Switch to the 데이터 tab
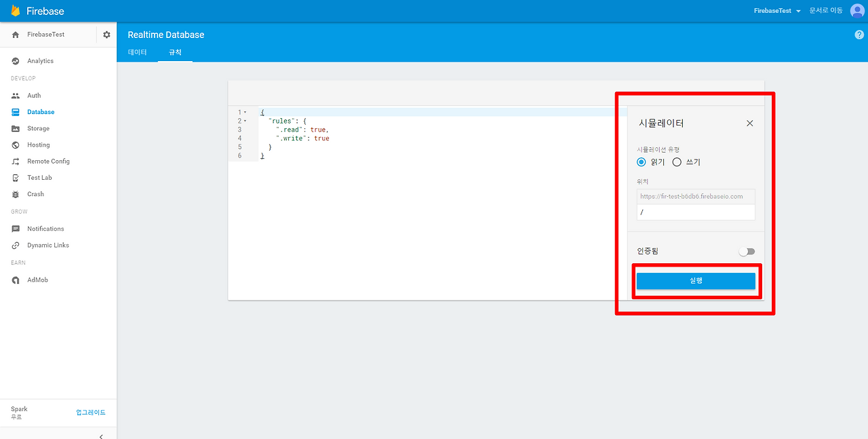 coord(137,52)
